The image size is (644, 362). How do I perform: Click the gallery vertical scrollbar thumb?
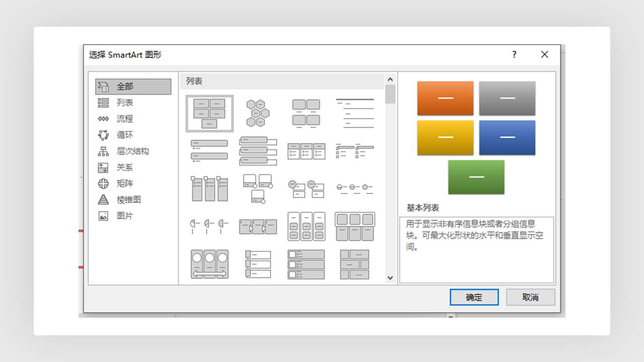pos(390,95)
